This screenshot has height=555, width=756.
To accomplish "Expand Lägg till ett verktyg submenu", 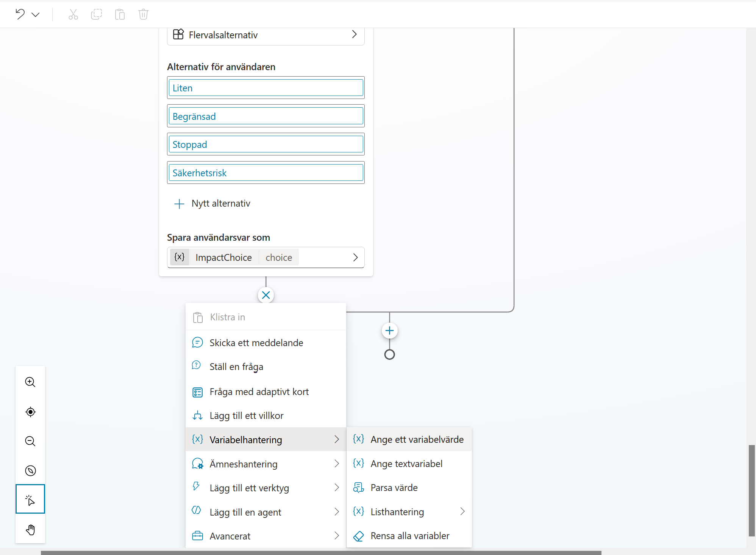I will [266, 488].
